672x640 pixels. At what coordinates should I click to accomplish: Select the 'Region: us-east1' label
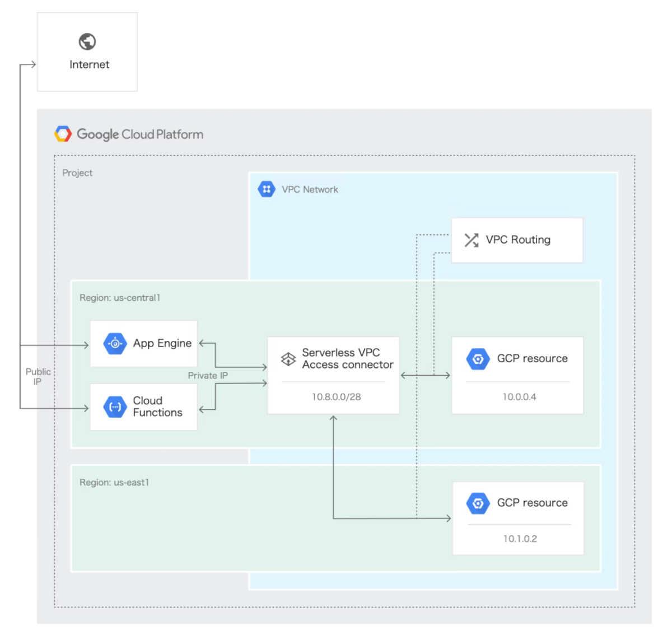point(114,483)
